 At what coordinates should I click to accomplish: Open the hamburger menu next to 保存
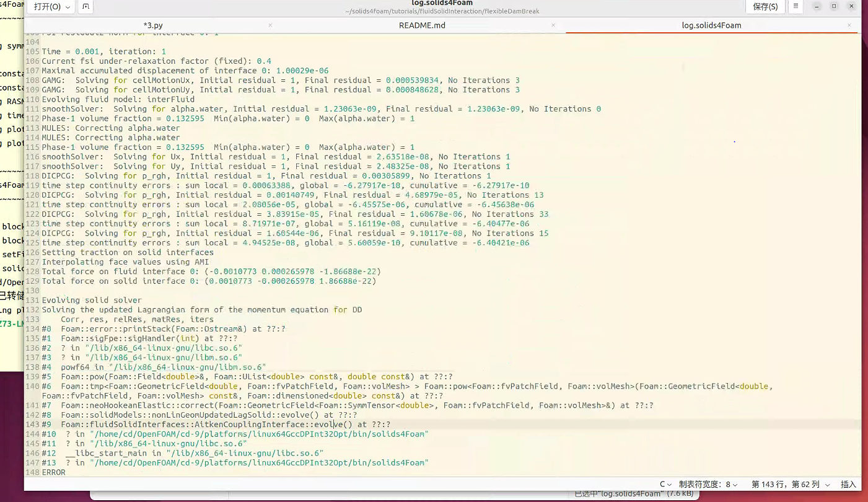coord(796,6)
